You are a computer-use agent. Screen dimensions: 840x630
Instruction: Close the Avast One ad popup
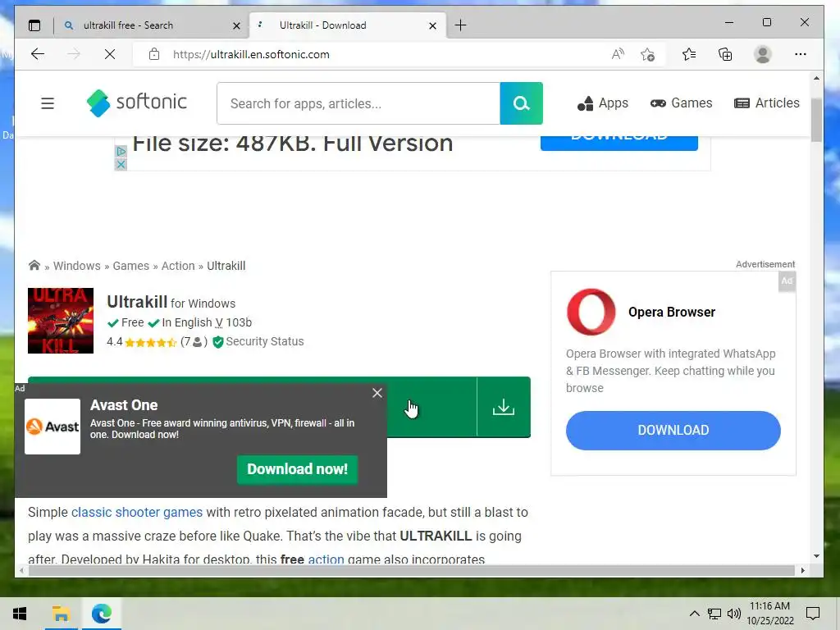[377, 393]
